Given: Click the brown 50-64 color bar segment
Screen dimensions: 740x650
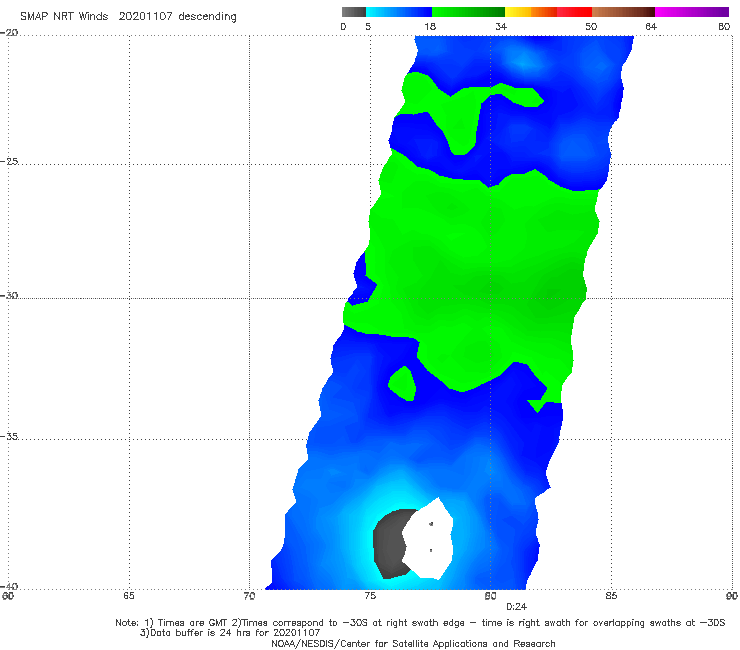Looking at the screenshot, I should 623,12.
